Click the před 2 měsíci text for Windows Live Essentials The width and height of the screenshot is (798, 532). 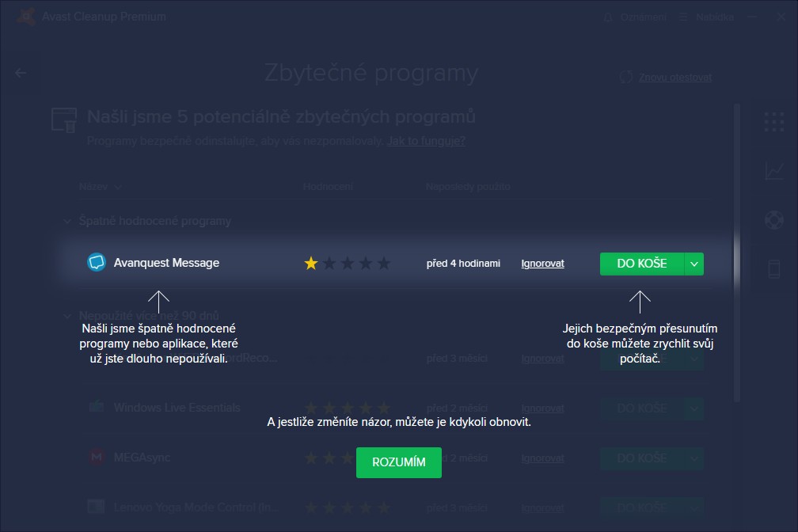pos(457,408)
